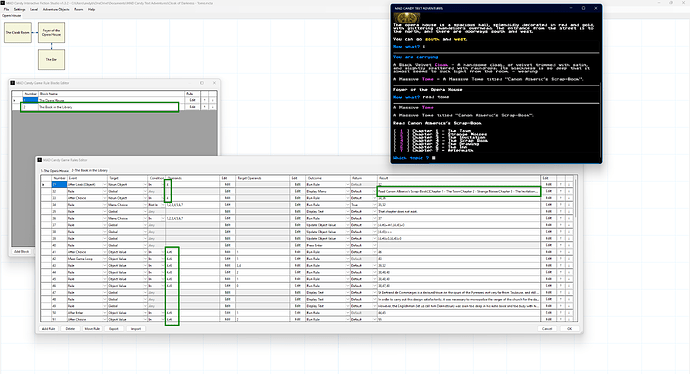
Task: Click result cell 'That chapter does not exist.'
Action: click(x=459, y=212)
